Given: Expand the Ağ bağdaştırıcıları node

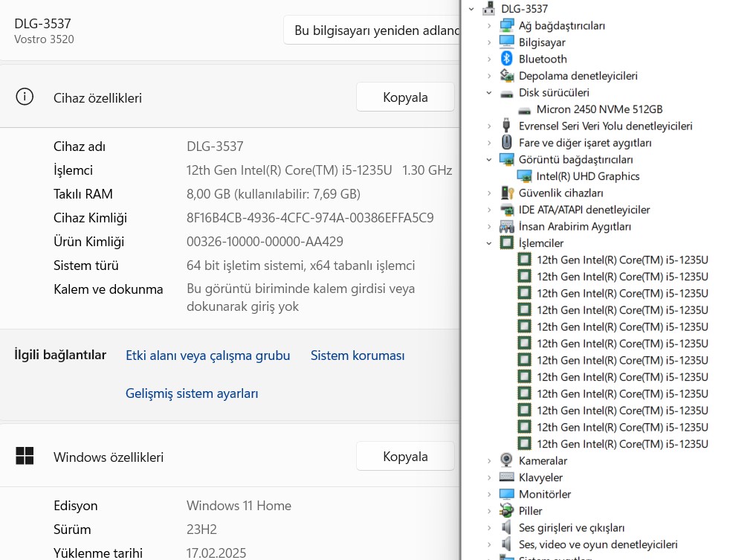Looking at the screenshot, I should click(x=489, y=25).
